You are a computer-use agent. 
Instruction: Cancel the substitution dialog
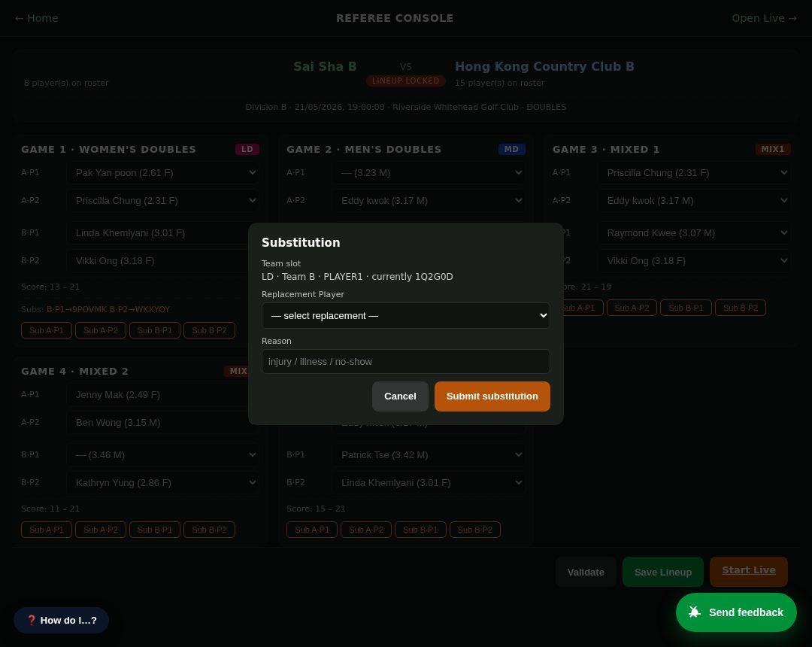[400, 396]
